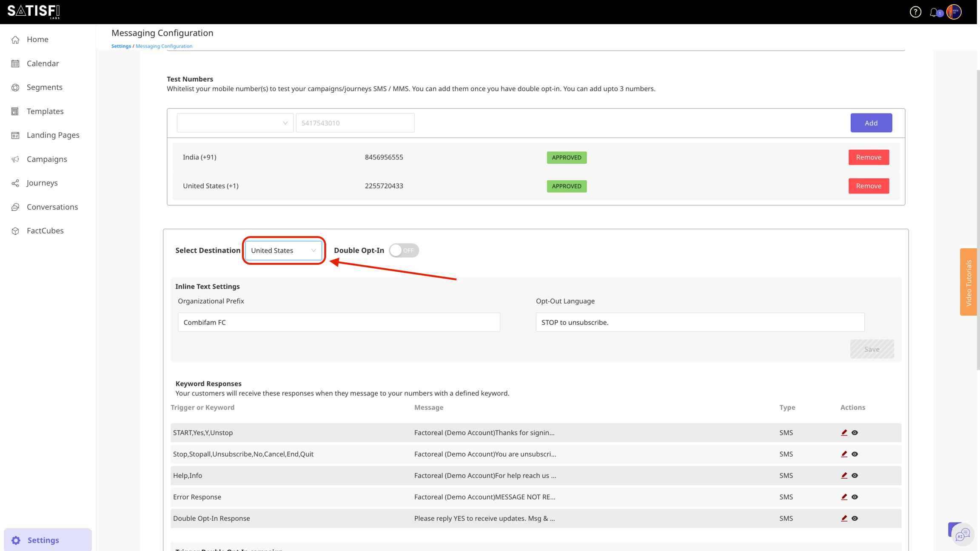Open the test number country code dropdown
This screenshot has height=551, width=980.
[235, 123]
